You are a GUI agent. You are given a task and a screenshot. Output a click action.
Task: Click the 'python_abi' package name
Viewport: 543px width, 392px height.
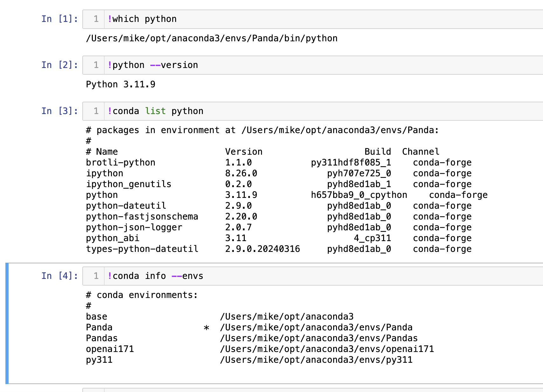(113, 238)
